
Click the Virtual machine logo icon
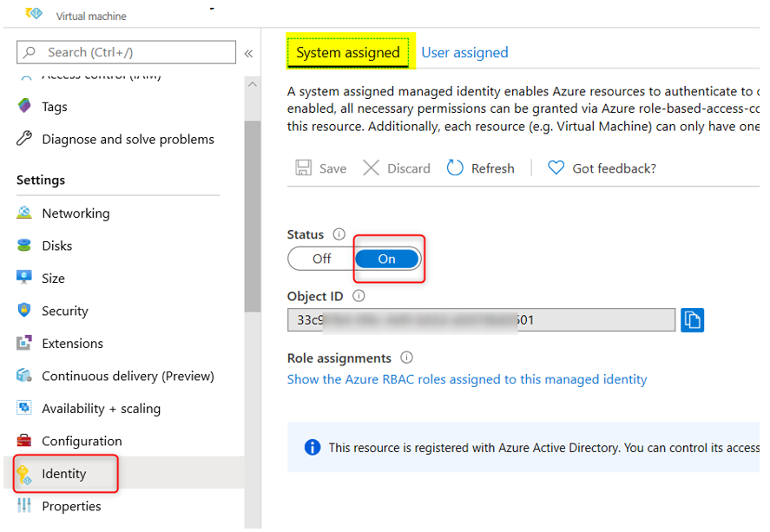pyautogui.click(x=34, y=13)
